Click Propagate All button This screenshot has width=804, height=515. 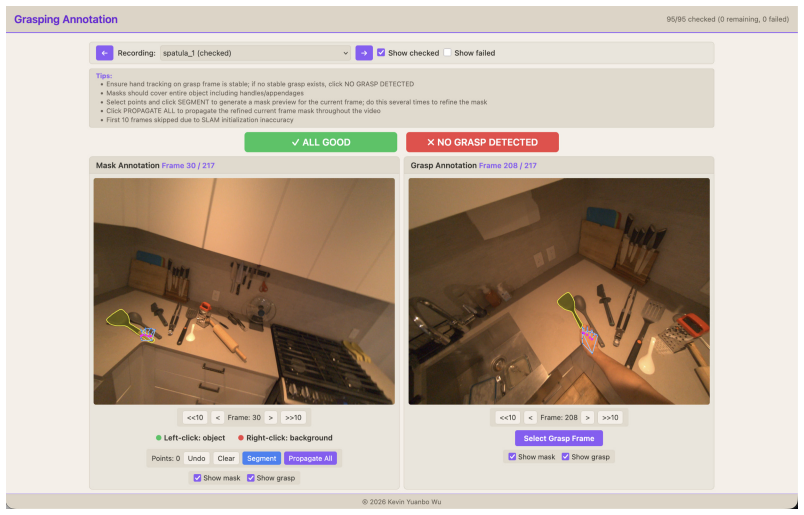tap(310, 459)
